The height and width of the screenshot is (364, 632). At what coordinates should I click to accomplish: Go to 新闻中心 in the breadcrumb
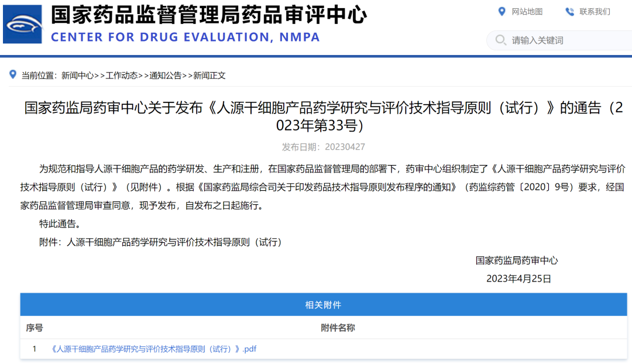[77, 75]
